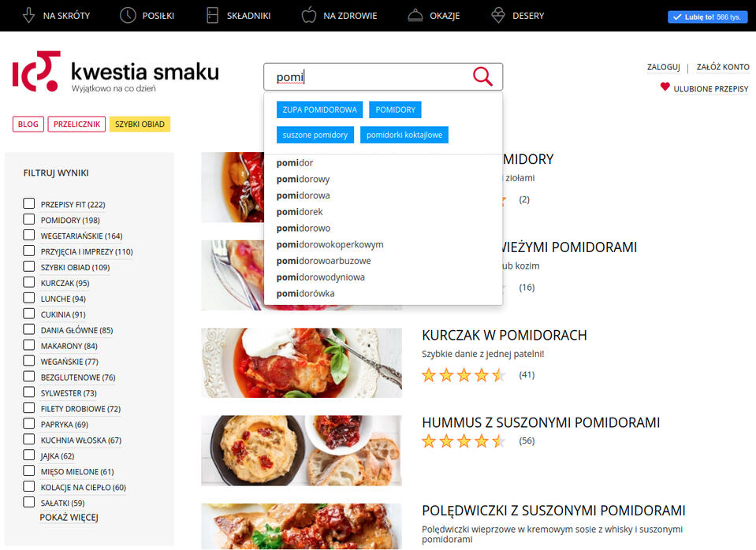Image resolution: width=756 pixels, height=550 pixels.
Task: Select the 'pomidorek' suggestion
Action: point(383,212)
